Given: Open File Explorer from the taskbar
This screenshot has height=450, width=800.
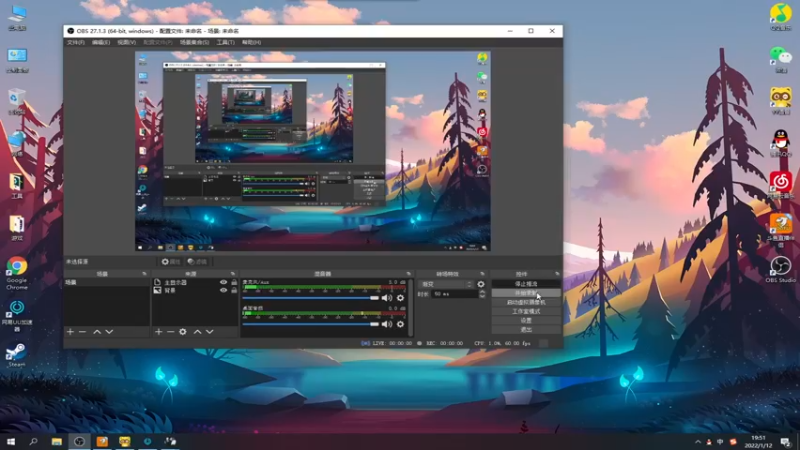Looking at the screenshot, I should click(x=57, y=441).
